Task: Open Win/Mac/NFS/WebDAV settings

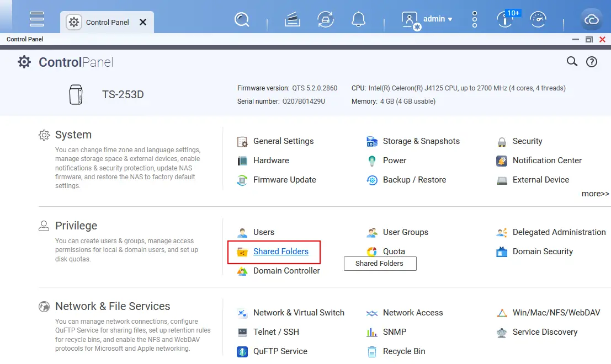Action: (x=548, y=313)
